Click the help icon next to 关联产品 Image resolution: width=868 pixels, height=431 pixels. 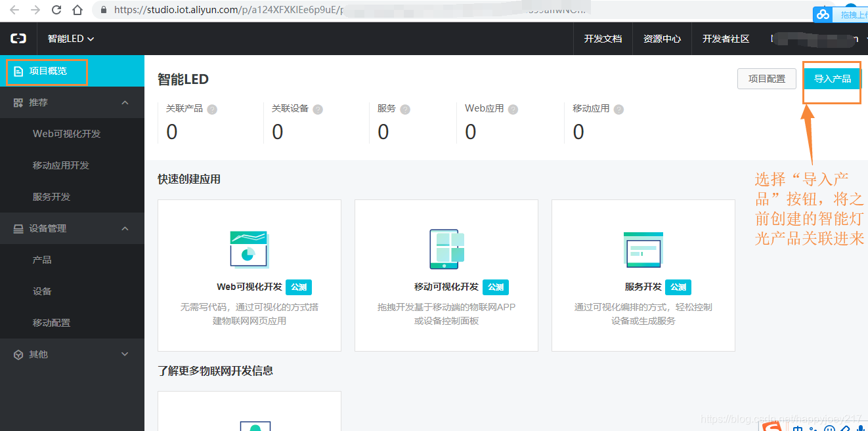pos(212,110)
